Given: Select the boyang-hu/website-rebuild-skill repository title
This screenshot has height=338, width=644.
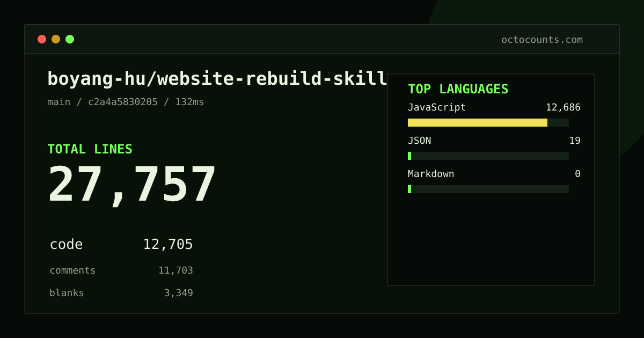Looking at the screenshot, I should tap(217, 79).
